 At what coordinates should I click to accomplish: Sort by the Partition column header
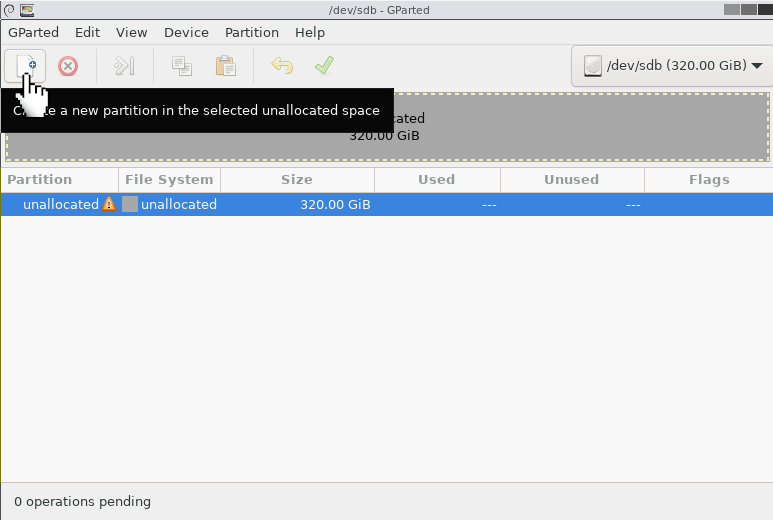pos(59,179)
